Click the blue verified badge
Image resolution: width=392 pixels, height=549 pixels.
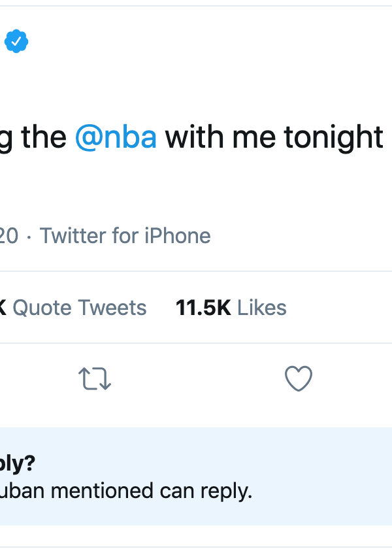16,42
